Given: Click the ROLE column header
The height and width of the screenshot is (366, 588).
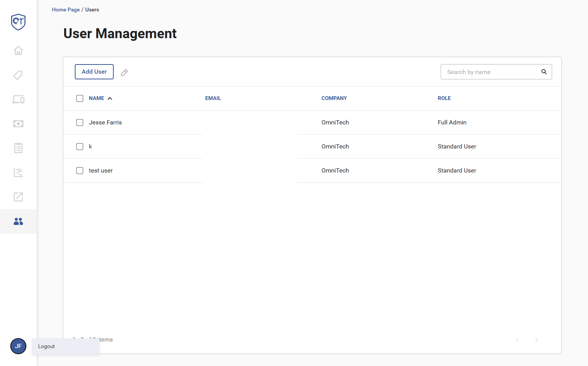Looking at the screenshot, I should pos(444,98).
